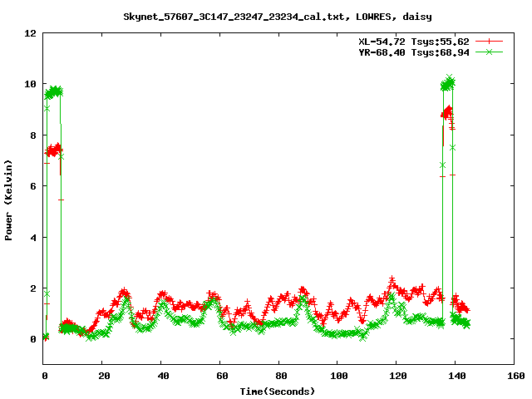Viewport: 532px width, 399px height.
Task: Click the red legend line sample
Action: 489,42
